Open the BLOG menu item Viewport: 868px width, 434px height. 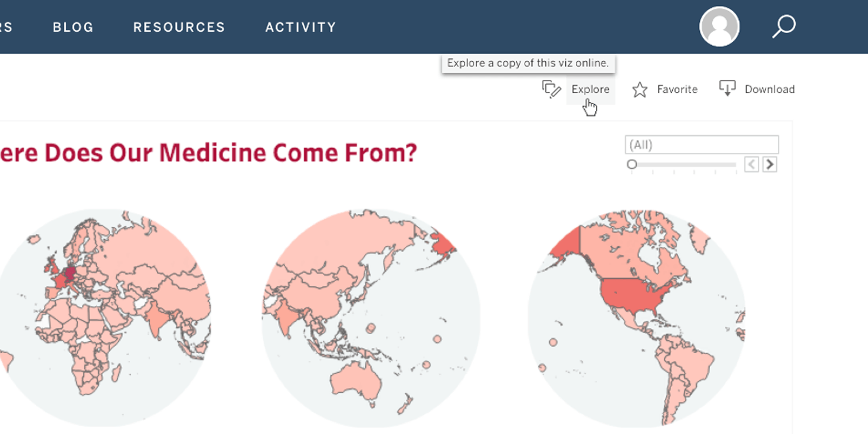[x=73, y=27]
